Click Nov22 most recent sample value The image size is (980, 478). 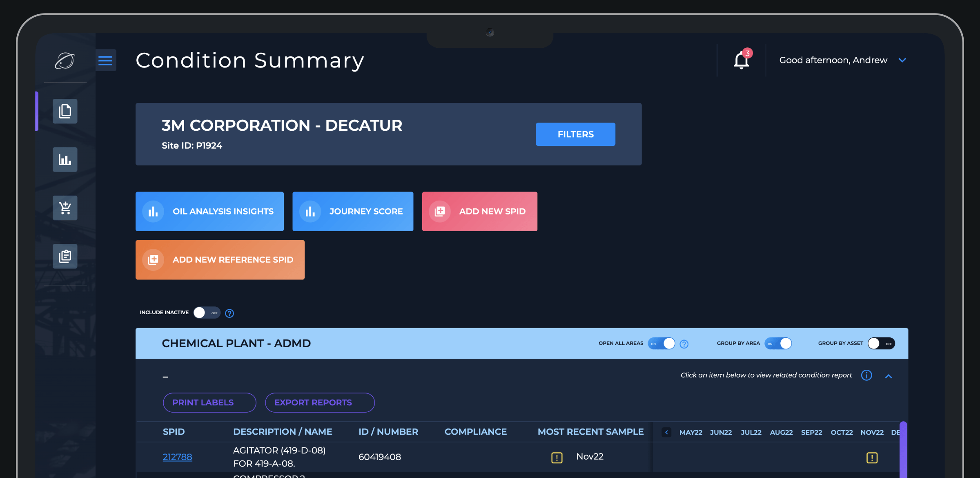[590, 456]
